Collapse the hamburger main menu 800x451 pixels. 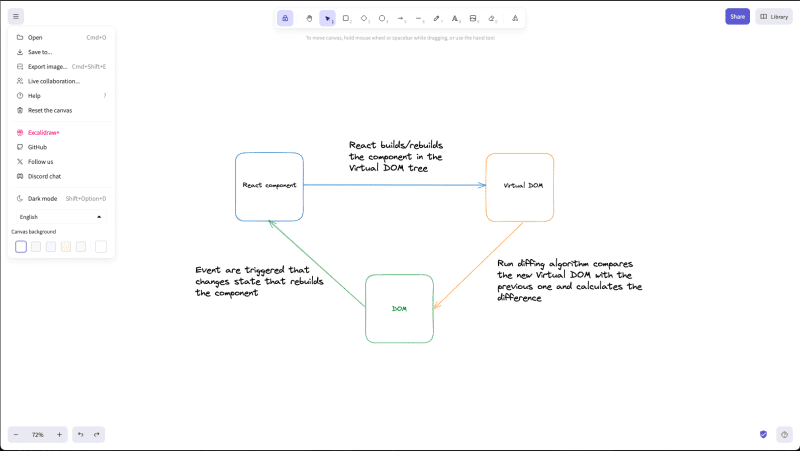click(16, 16)
